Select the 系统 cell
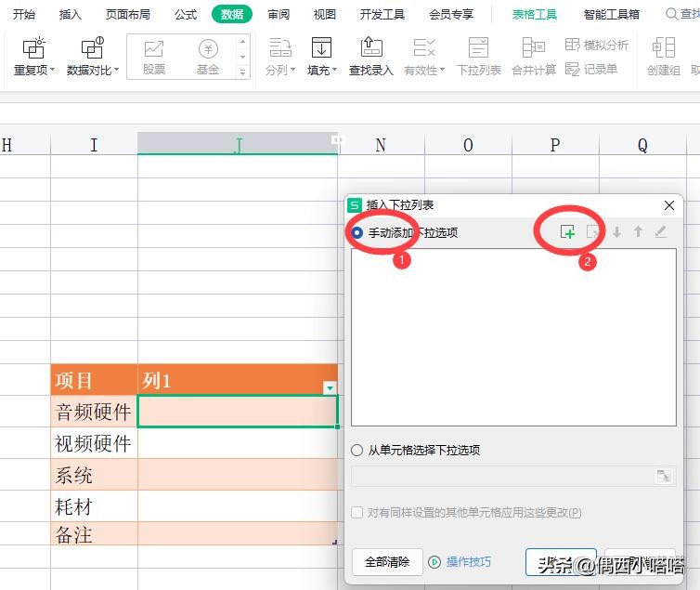The height and width of the screenshot is (590, 700). pos(94,475)
